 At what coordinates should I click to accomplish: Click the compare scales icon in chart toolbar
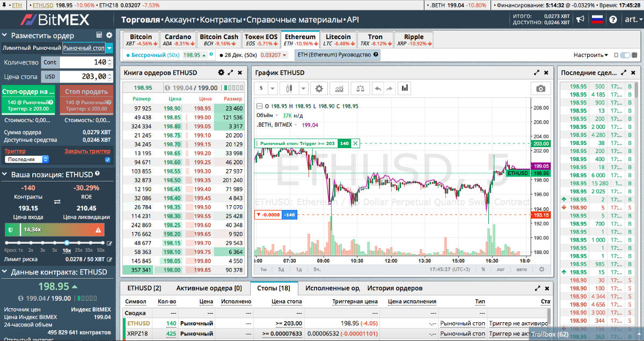(x=359, y=88)
